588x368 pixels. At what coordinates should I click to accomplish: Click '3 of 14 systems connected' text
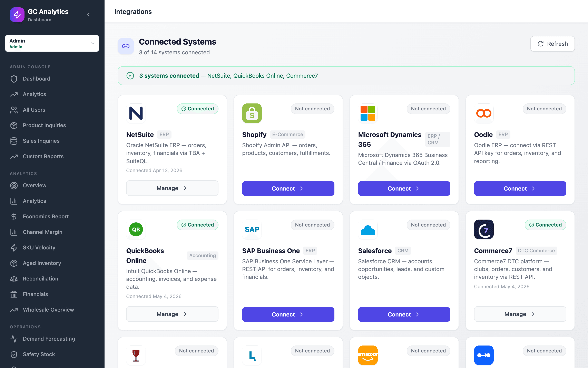(174, 52)
